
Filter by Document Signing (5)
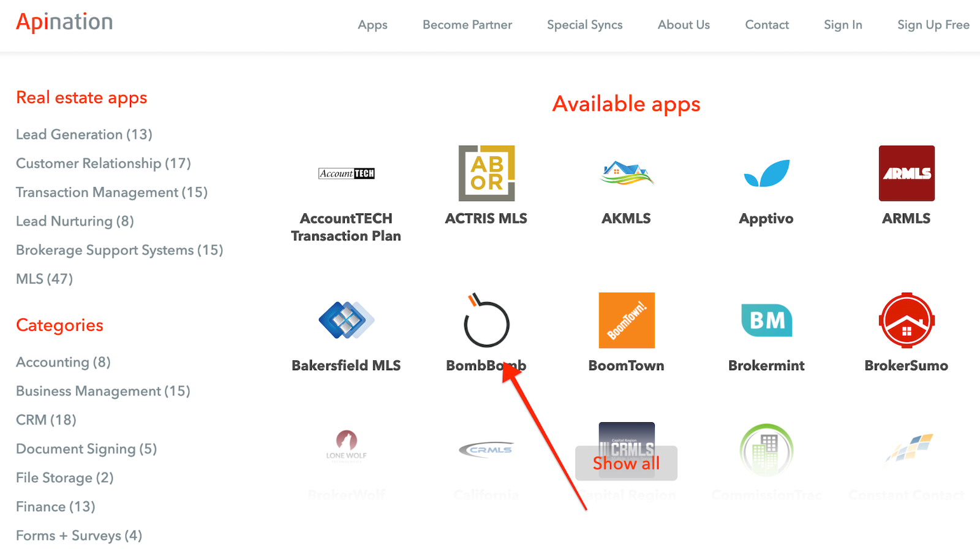click(86, 449)
